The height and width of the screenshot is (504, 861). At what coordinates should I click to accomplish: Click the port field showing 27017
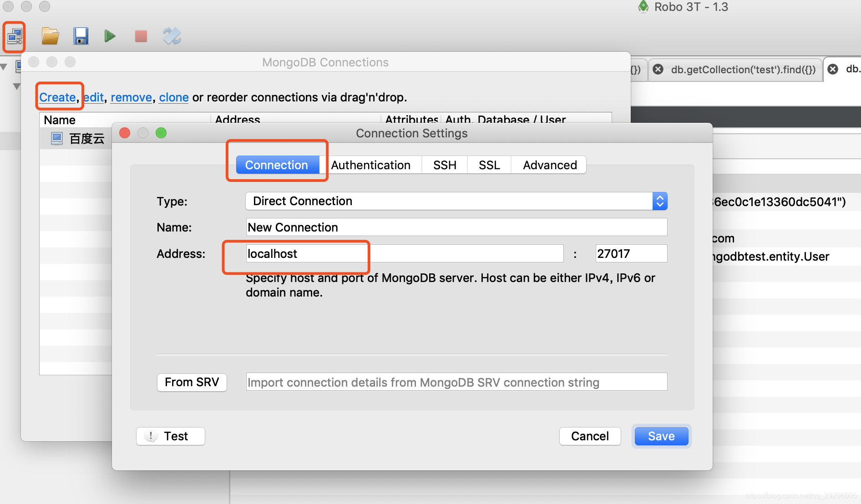click(x=631, y=253)
